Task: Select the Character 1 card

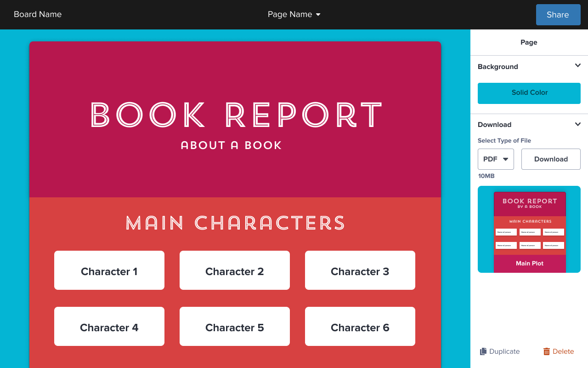Action: click(x=109, y=270)
